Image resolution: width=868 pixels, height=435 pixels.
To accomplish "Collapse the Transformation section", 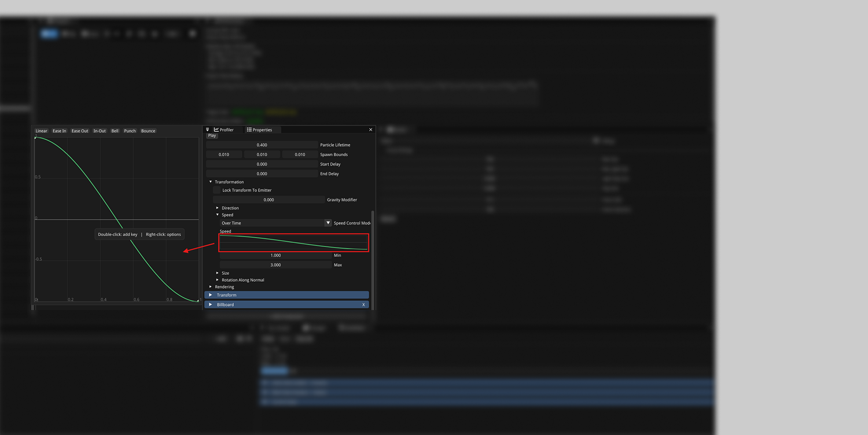I will click(x=211, y=182).
